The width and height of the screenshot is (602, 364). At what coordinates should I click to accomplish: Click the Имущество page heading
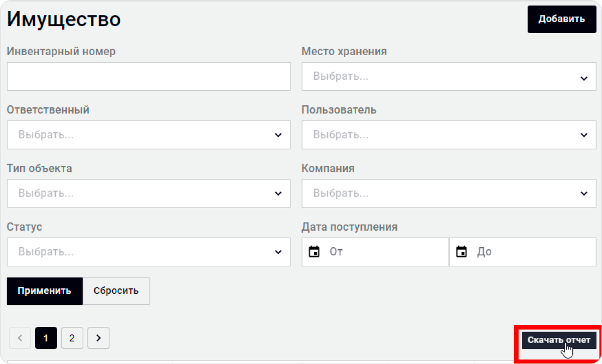point(64,20)
